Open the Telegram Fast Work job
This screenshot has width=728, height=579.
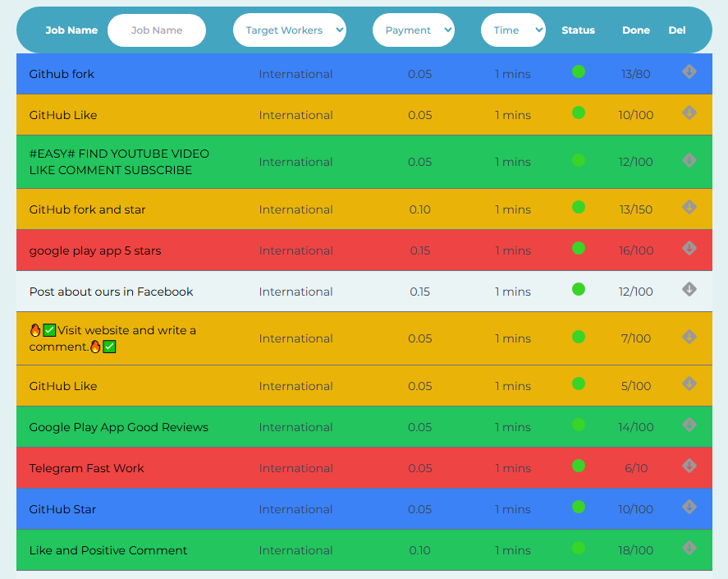86,468
